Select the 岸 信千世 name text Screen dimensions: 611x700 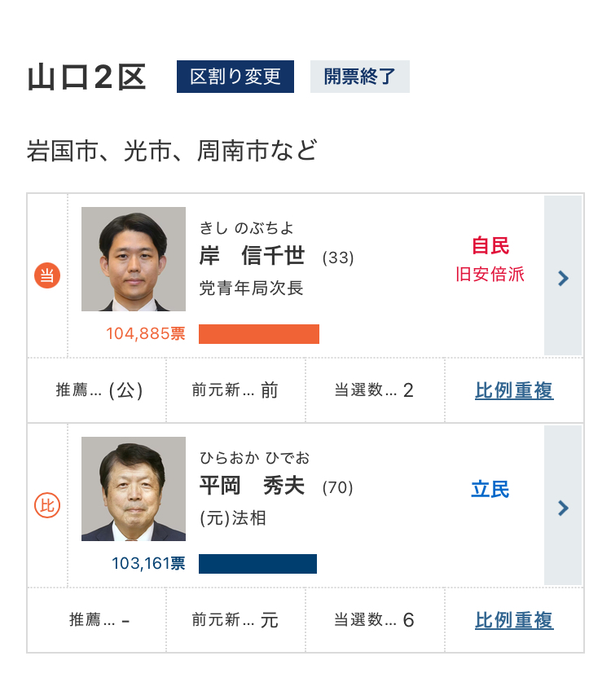coord(252,256)
